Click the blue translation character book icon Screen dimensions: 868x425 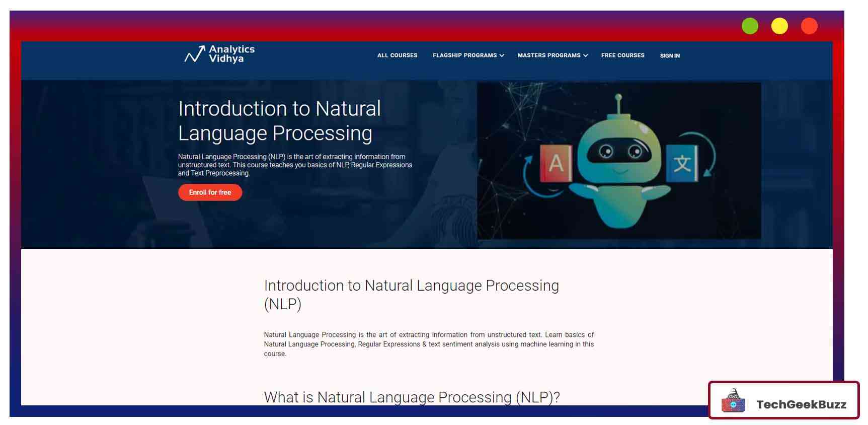(x=682, y=163)
